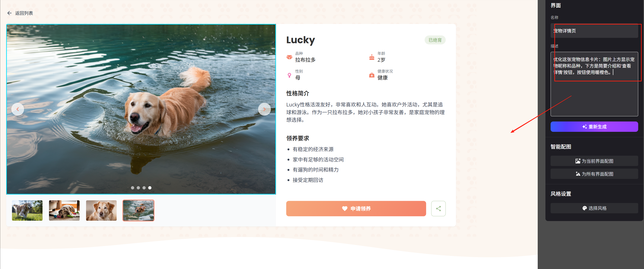Click the birthday cake age icon
The height and width of the screenshot is (269, 644).
372,57
